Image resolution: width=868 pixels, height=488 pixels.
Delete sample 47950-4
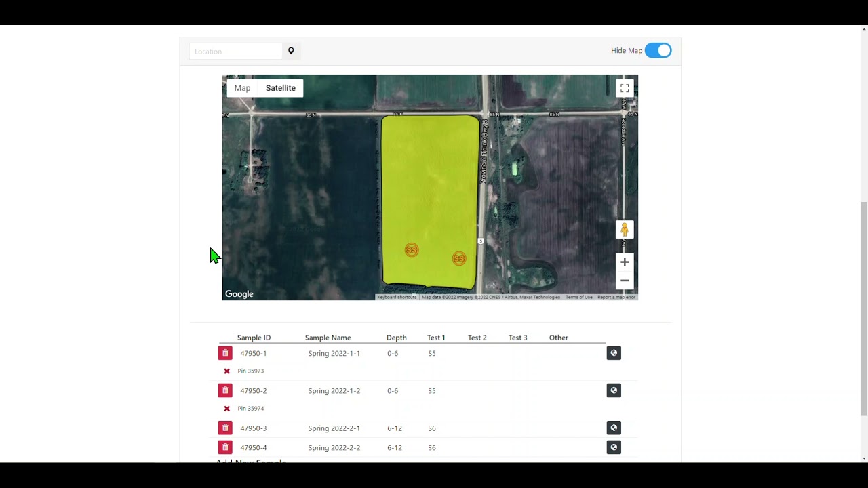click(x=225, y=447)
